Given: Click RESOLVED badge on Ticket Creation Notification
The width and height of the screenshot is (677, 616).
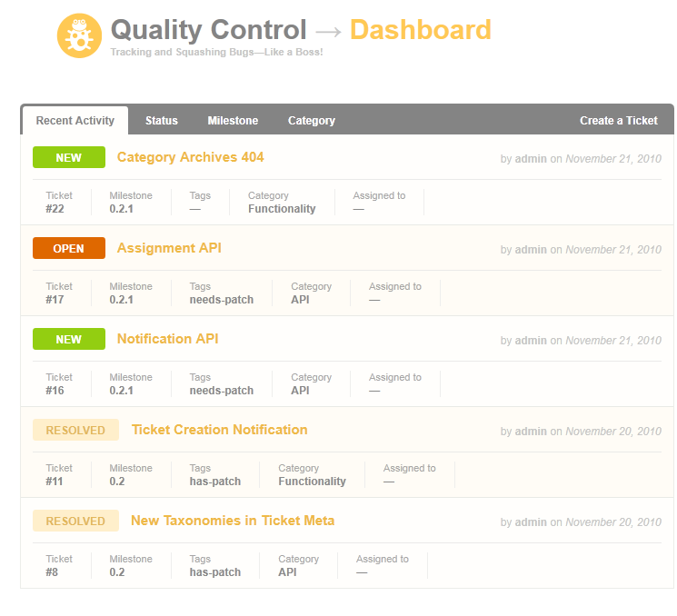Looking at the screenshot, I should 75,430.
